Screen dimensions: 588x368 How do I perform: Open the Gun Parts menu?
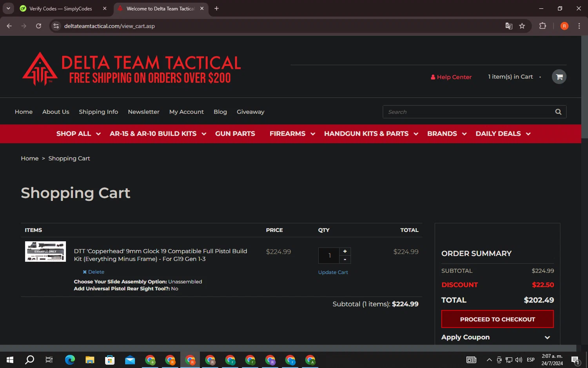coord(235,134)
